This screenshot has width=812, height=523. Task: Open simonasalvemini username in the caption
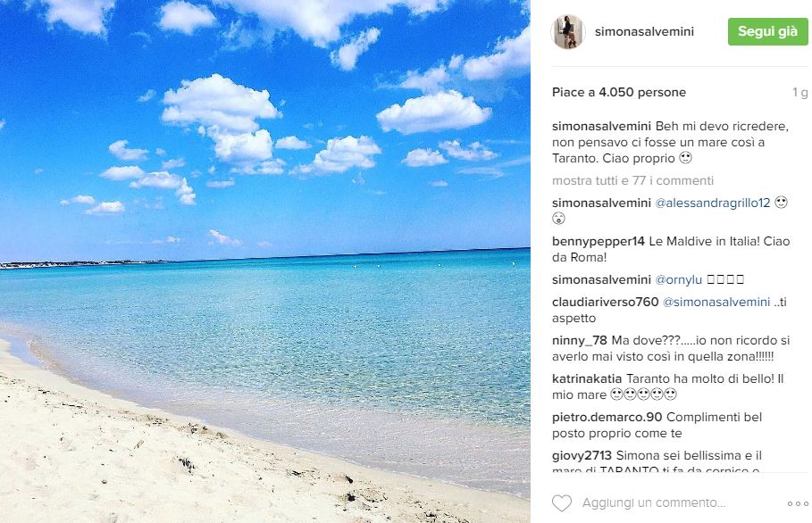click(601, 126)
